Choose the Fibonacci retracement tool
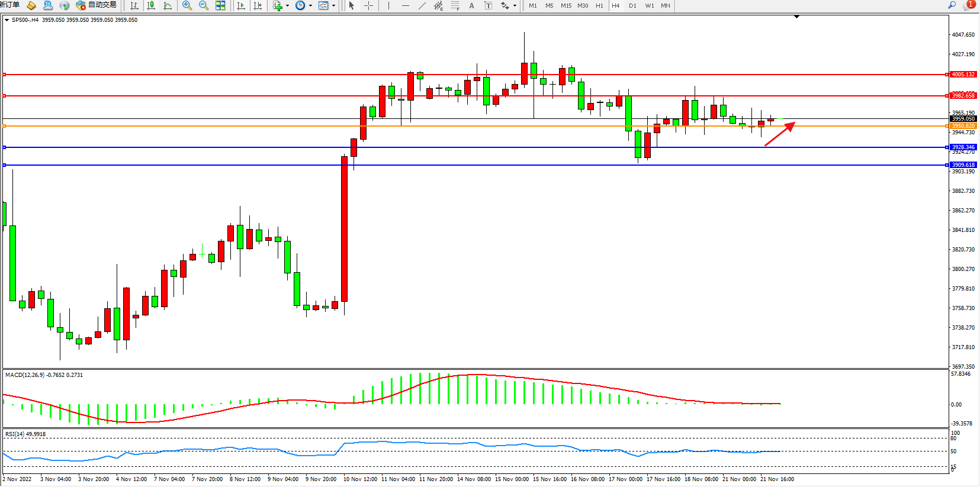The width and height of the screenshot is (980, 487). [455, 5]
